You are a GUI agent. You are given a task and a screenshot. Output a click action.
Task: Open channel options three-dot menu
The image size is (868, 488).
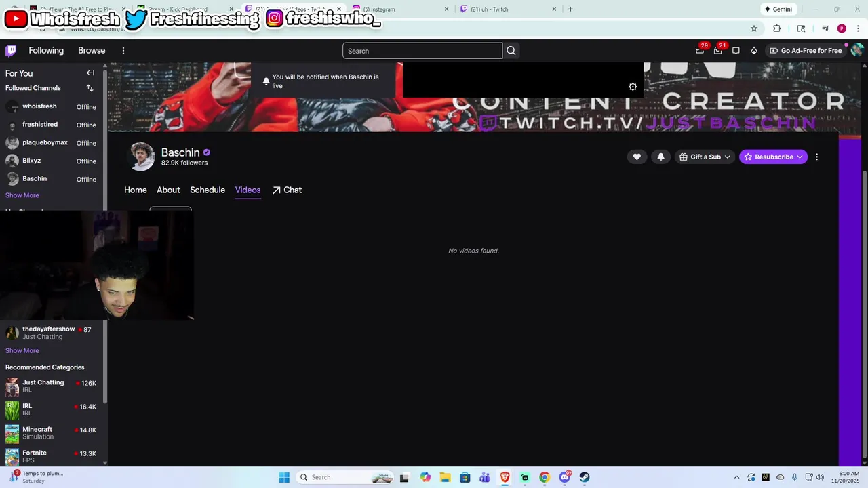coord(816,157)
